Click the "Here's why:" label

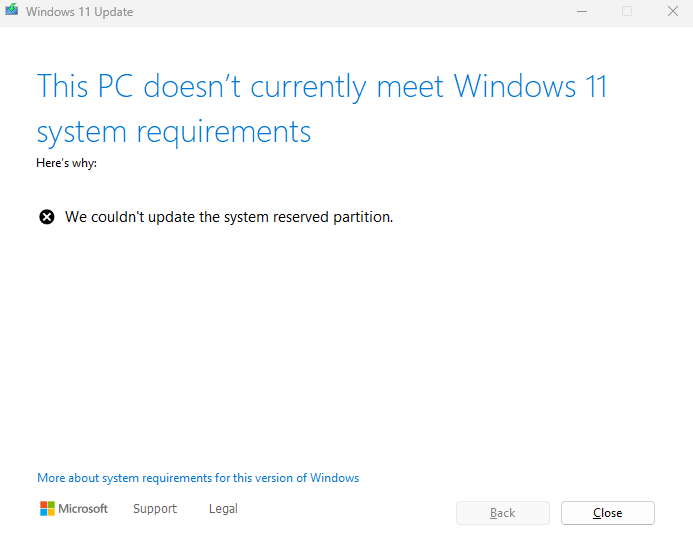66,163
